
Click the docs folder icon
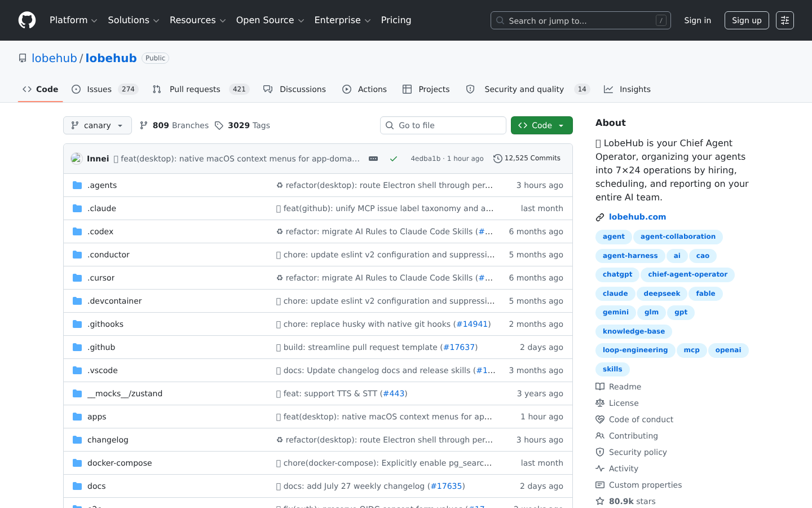point(77,486)
